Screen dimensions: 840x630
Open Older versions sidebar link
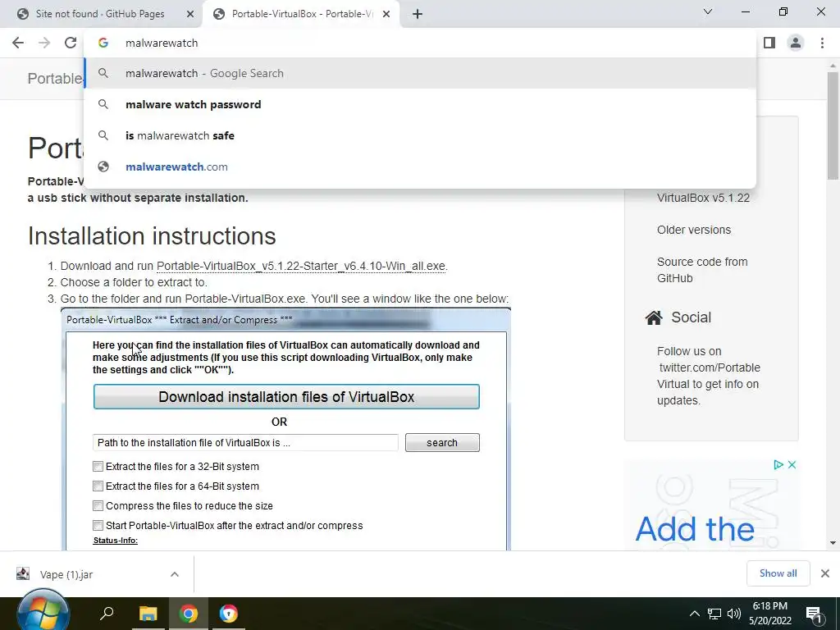pos(694,230)
